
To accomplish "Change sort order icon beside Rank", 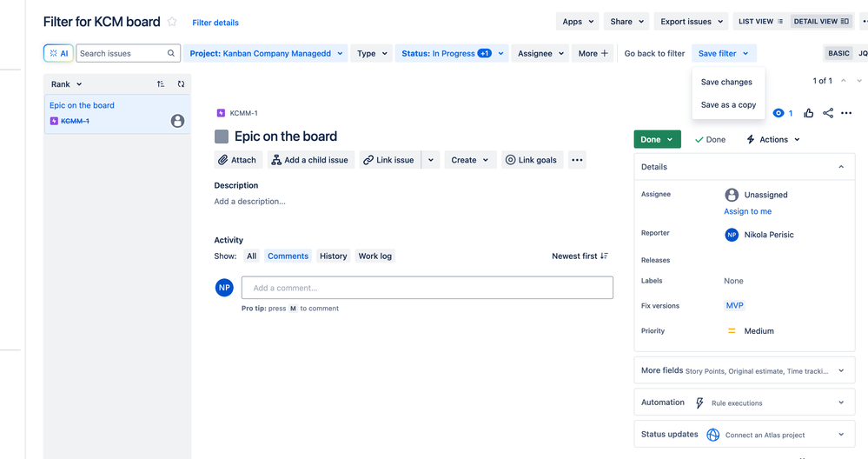I will [x=161, y=84].
